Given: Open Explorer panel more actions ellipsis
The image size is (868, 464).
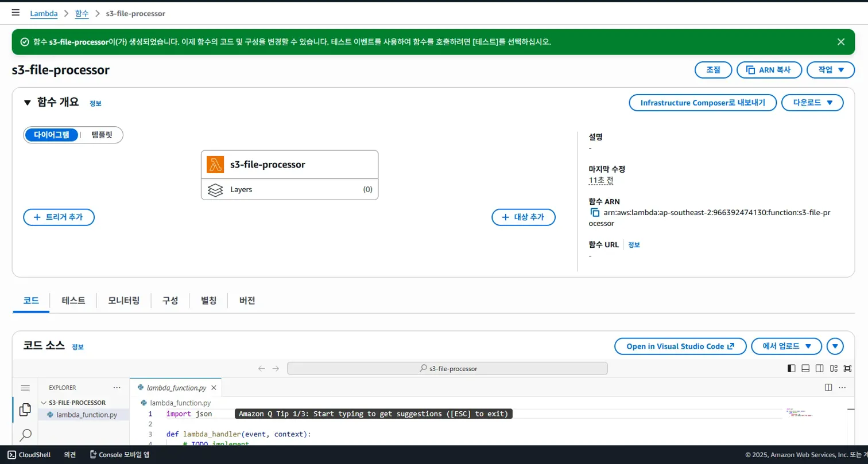Looking at the screenshot, I should [x=117, y=388].
